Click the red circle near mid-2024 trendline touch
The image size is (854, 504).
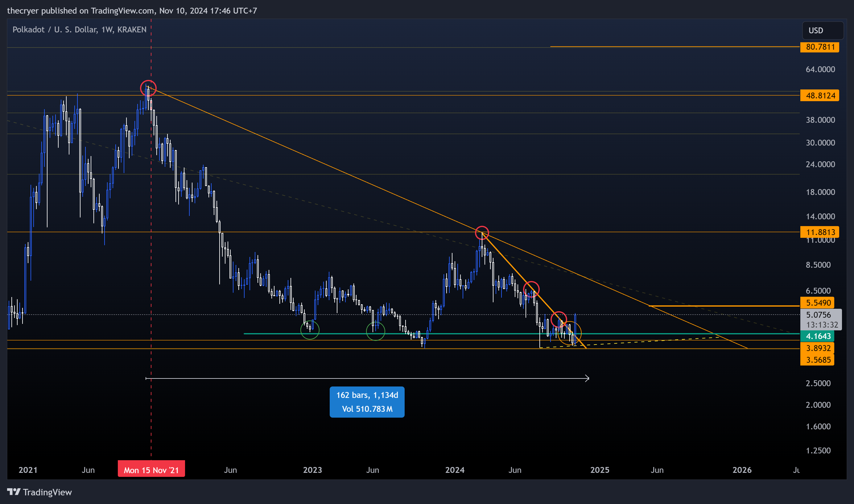point(531,289)
